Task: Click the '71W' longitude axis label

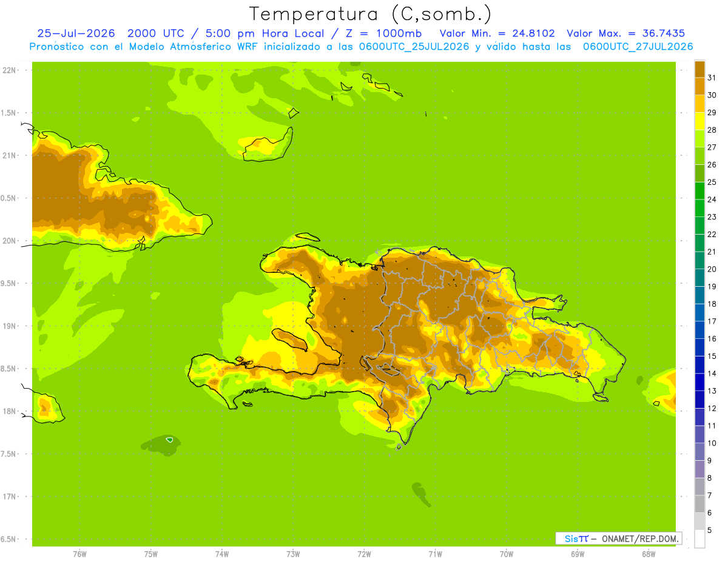Action: click(435, 554)
